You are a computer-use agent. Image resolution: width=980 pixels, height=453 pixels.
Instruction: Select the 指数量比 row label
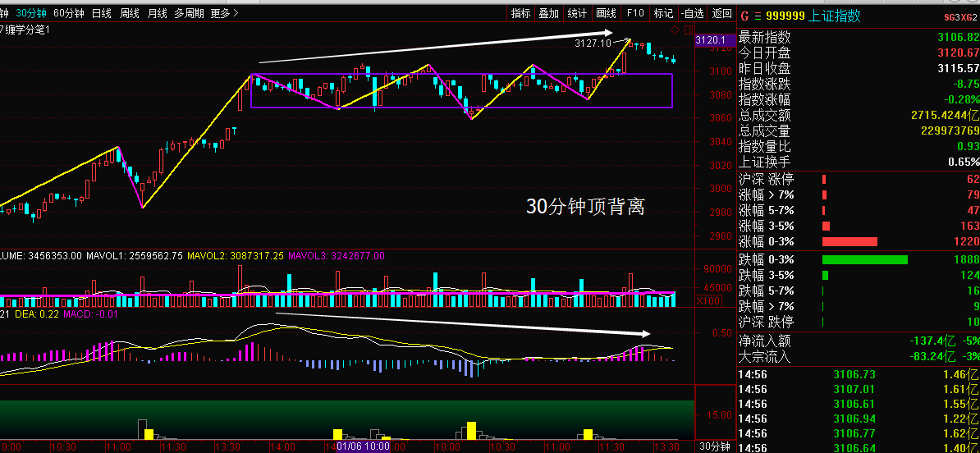[x=764, y=147]
